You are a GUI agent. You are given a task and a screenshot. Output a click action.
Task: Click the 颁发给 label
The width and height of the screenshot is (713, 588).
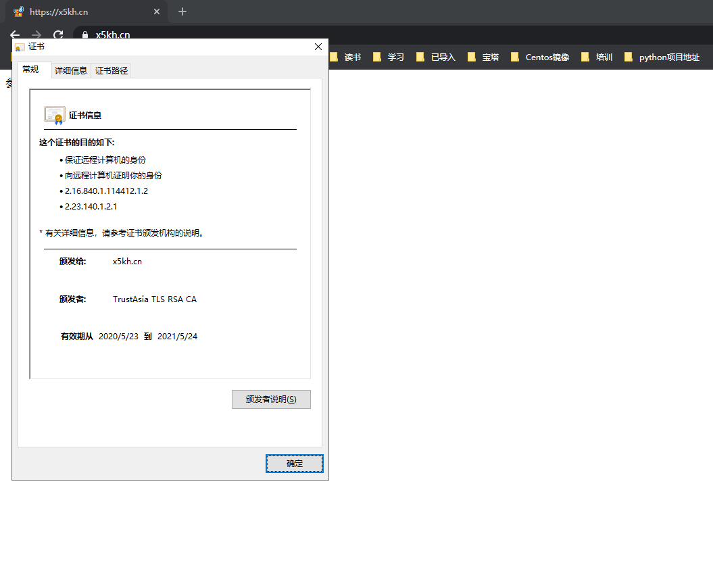pos(73,262)
